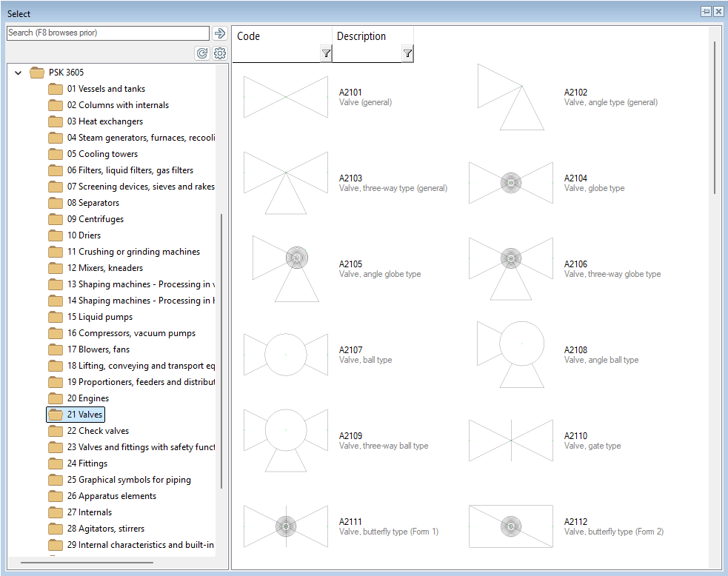Select the A2110 gate type valve symbol
Image resolution: width=728 pixels, height=576 pixels.
pyautogui.click(x=510, y=441)
